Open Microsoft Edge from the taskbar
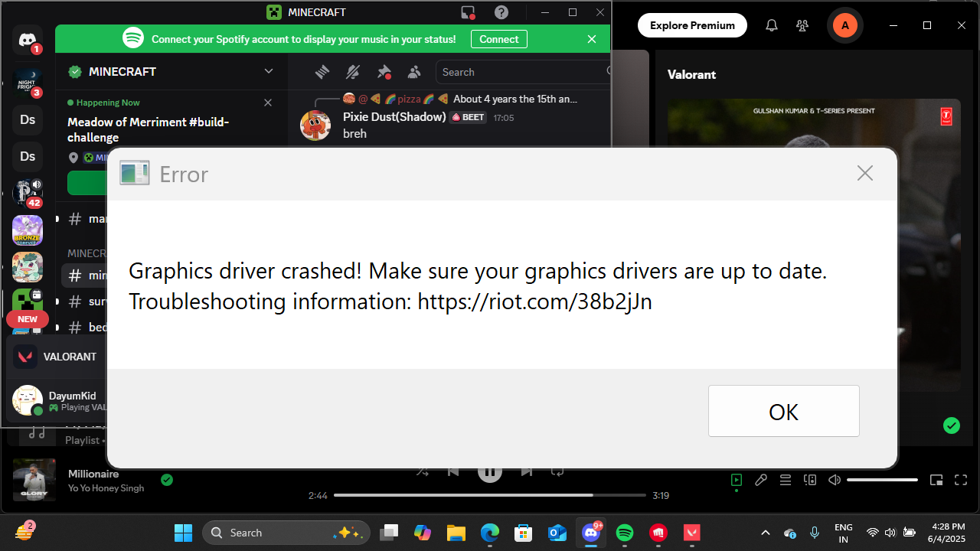Viewport: 980px width, 551px height. (x=490, y=533)
